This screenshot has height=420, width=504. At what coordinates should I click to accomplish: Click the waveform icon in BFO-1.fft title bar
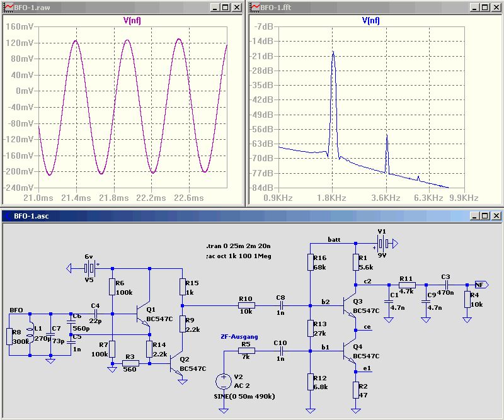click(255, 7)
